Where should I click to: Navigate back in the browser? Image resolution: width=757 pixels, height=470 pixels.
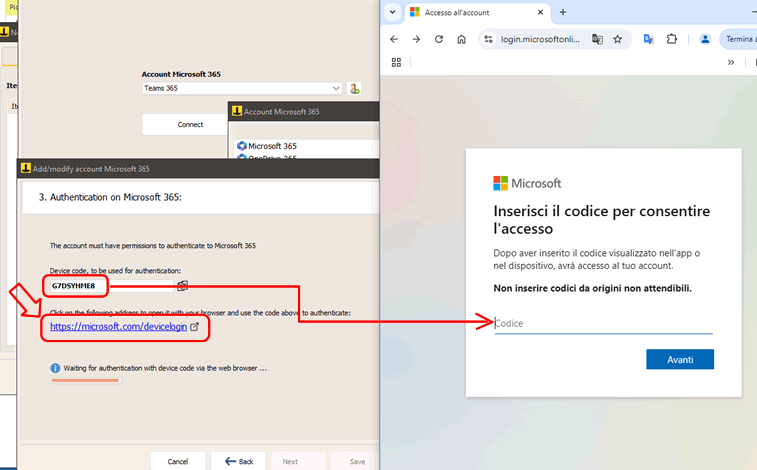[x=394, y=39]
